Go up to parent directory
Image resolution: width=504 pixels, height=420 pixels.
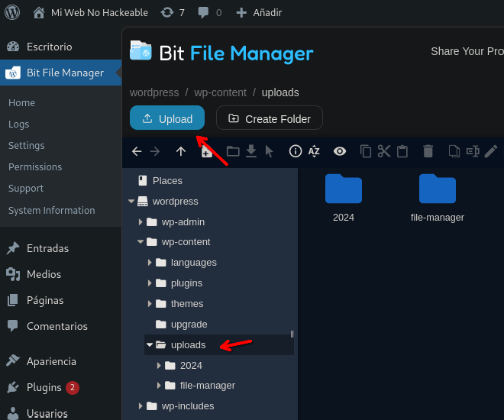click(x=181, y=151)
